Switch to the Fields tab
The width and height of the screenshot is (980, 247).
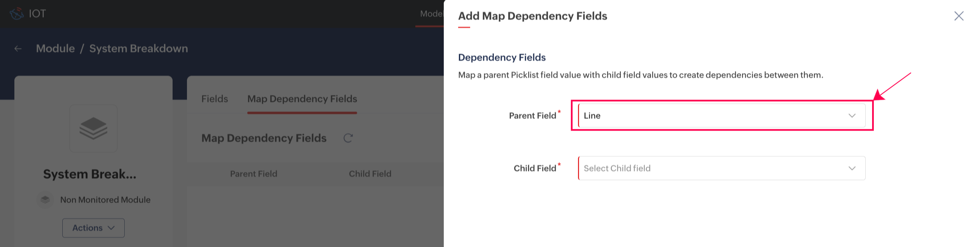coord(215,99)
